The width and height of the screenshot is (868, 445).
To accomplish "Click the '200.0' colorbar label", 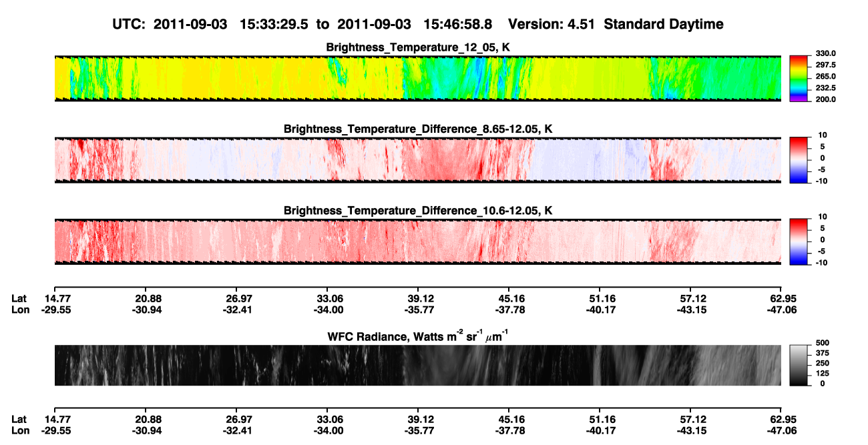I will (x=827, y=99).
